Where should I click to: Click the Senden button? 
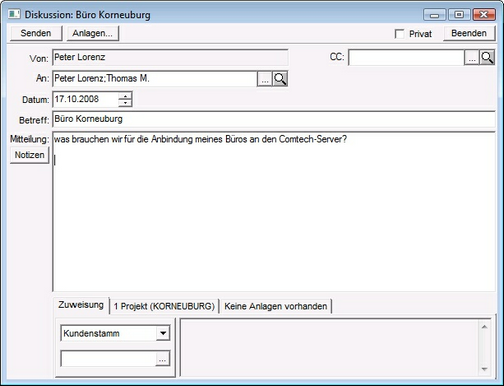point(36,33)
